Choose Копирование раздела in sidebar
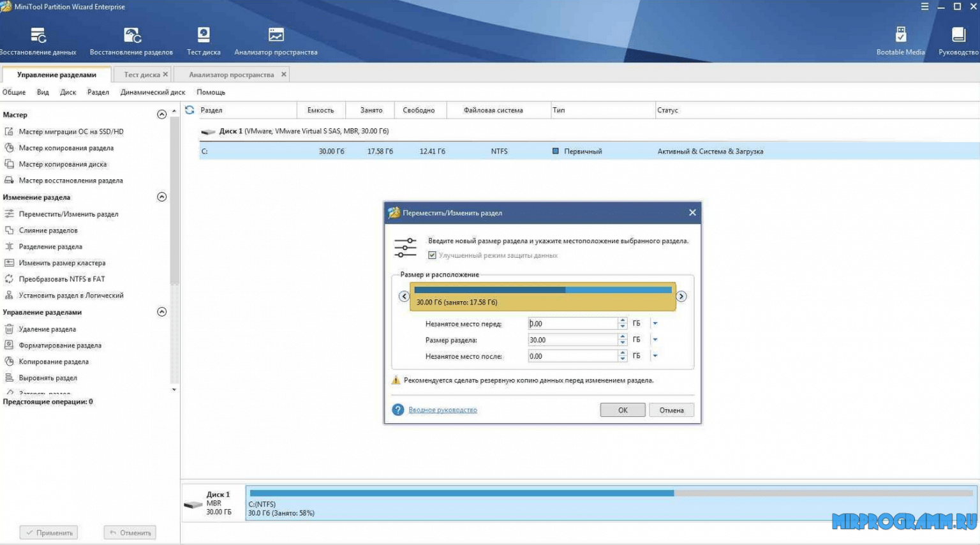Viewport: 980px width, 545px height. tap(53, 362)
